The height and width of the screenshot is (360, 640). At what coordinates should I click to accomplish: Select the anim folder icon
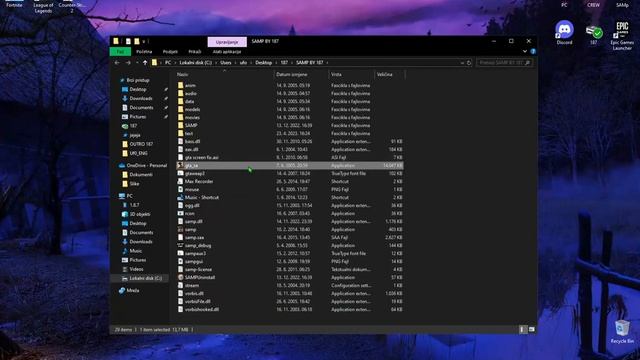[x=180, y=85]
